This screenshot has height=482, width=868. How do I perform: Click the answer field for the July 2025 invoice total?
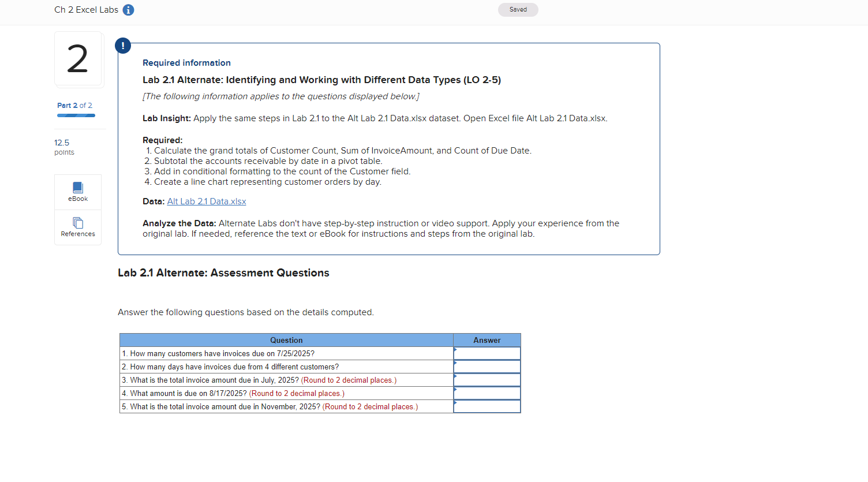487,380
